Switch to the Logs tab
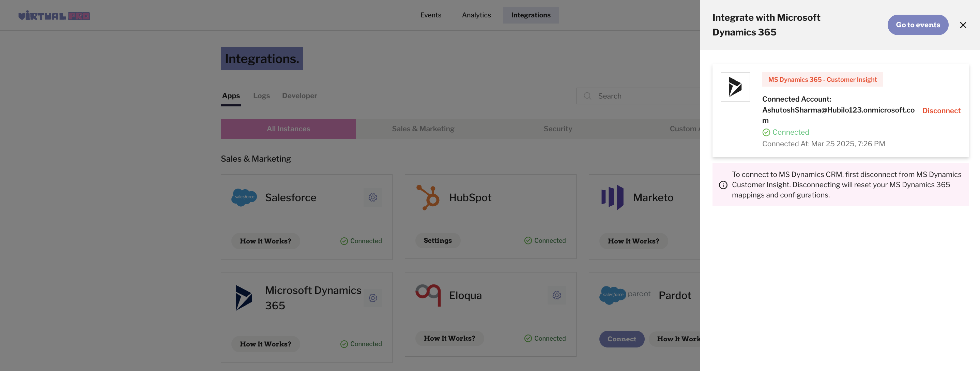The height and width of the screenshot is (371, 980). 261,96
